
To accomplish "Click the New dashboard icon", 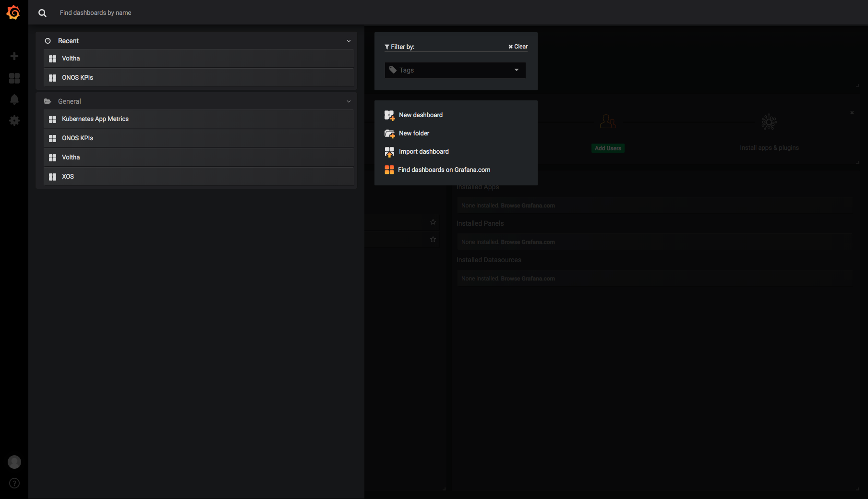I will (x=389, y=115).
